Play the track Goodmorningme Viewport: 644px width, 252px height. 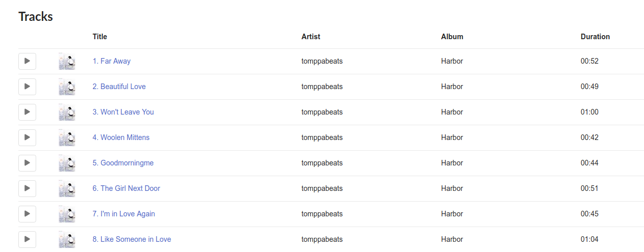tap(27, 163)
